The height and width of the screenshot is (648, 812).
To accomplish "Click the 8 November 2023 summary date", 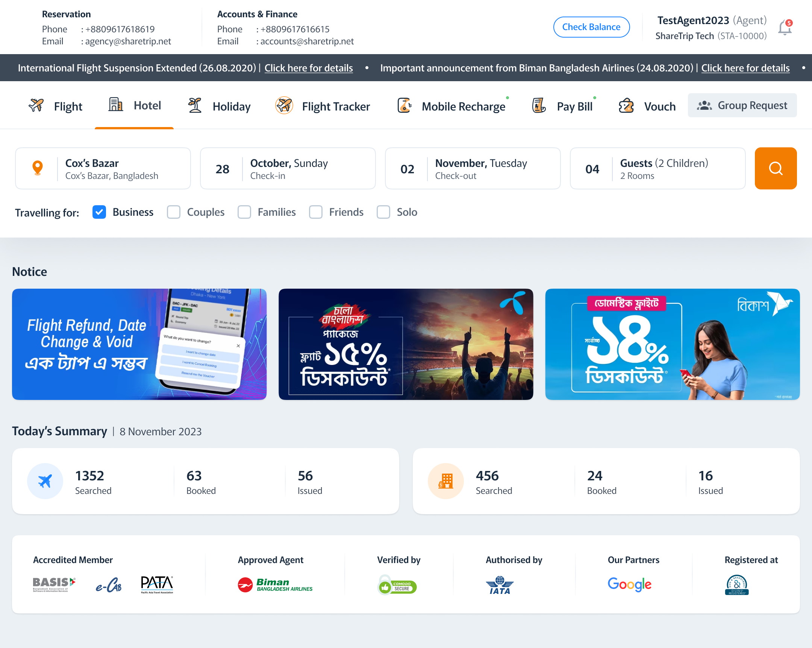I will click(x=161, y=431).
